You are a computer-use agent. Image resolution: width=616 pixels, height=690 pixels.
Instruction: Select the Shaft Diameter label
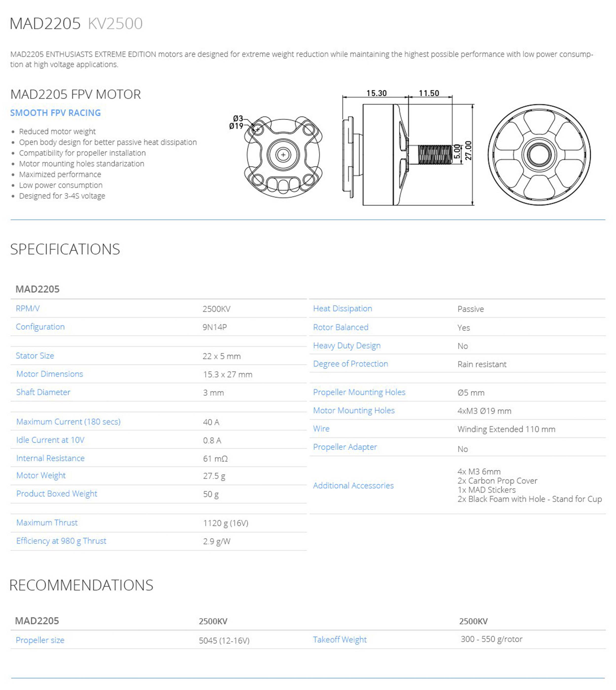[x=43, y=392]
